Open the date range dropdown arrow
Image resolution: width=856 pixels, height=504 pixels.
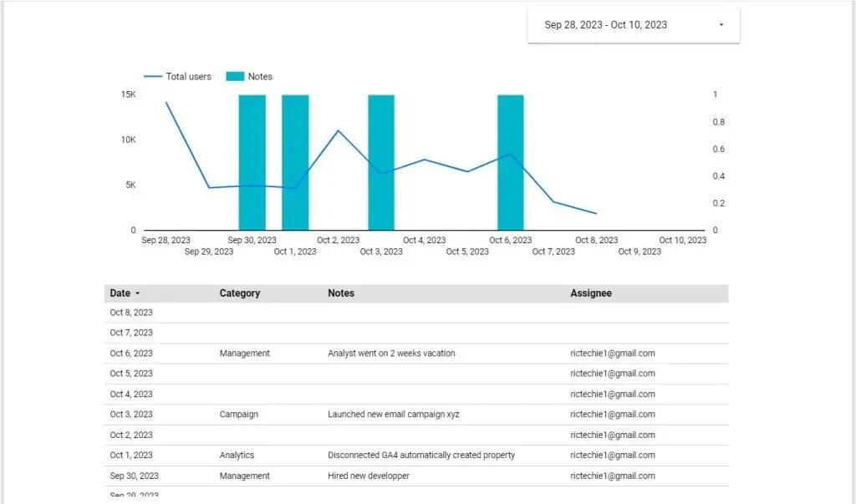point(721,25)
